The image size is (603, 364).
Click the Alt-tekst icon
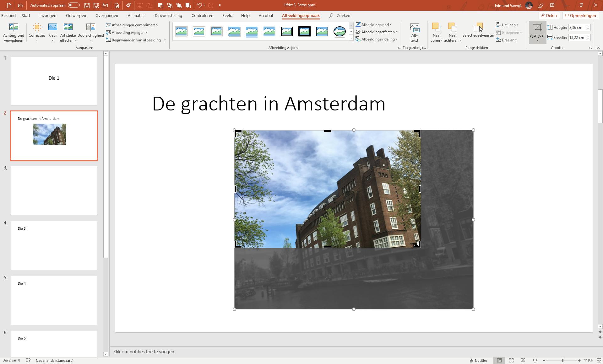click(x=414, y=28)
